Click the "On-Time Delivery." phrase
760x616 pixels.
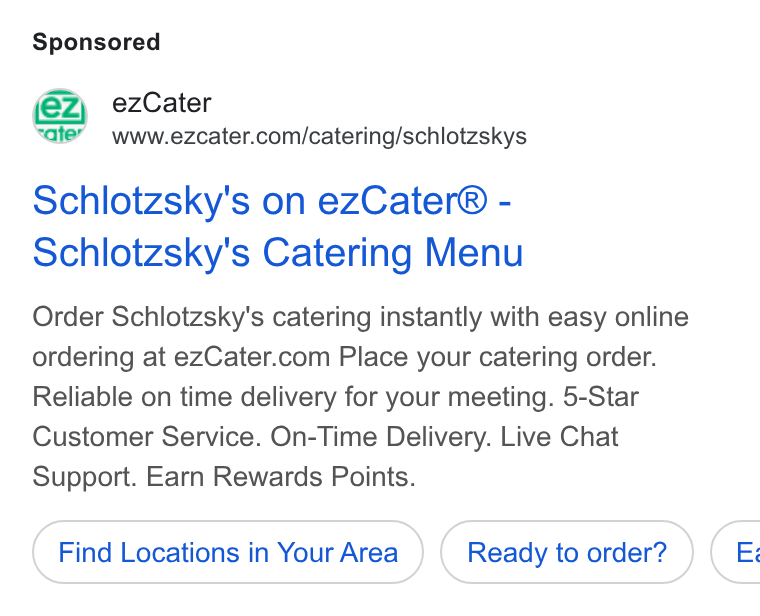381,437
